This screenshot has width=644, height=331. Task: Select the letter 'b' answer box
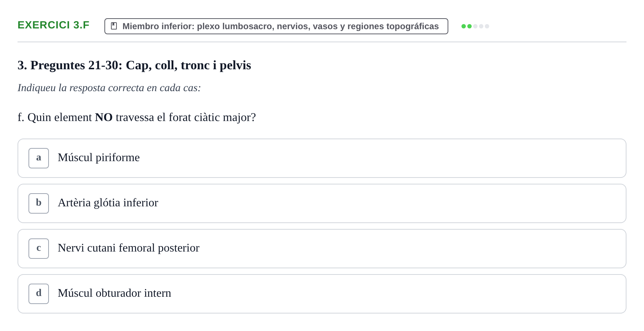click(x=39, y=203)
